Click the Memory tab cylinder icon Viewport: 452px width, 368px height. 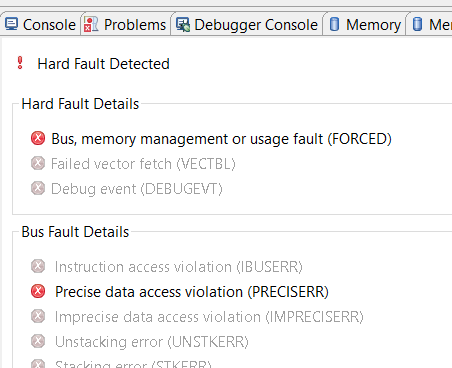click(334, 24)
